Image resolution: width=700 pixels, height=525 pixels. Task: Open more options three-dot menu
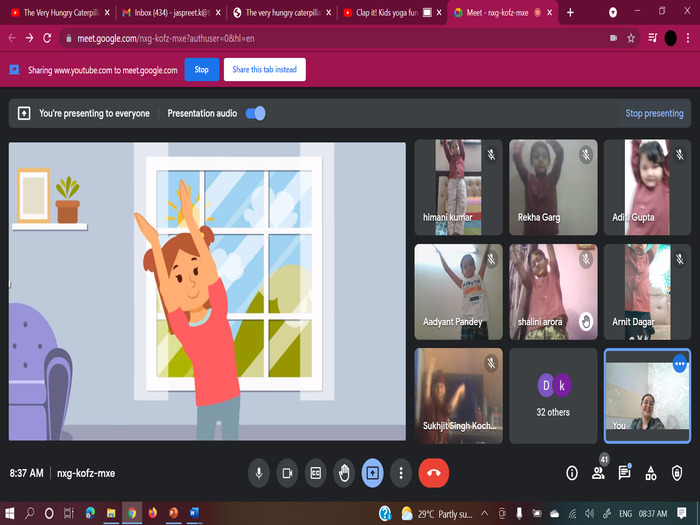point(401,473)
